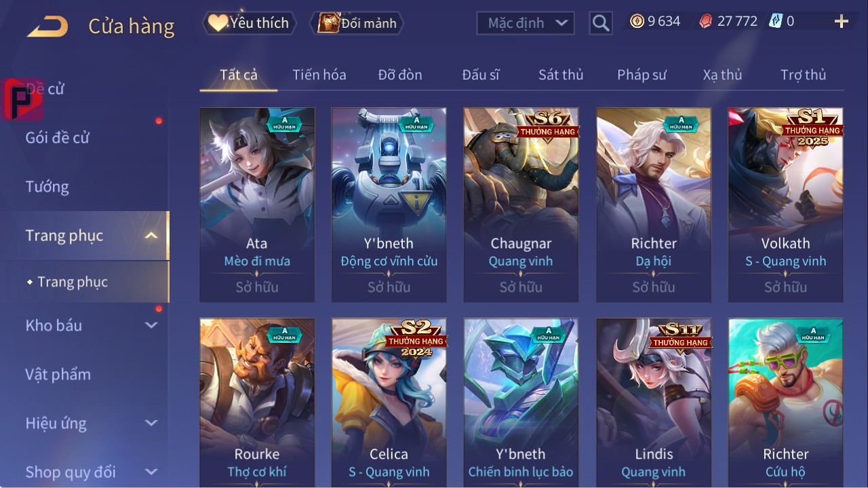868x488 pixels.
Task: Switch to the Pháp sư tab
Action: [642, 75]
